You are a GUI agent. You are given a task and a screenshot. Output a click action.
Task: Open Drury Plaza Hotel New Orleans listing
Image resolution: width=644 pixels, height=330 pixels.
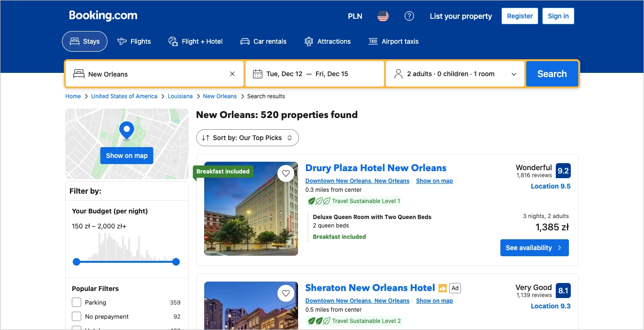point(376,168)
